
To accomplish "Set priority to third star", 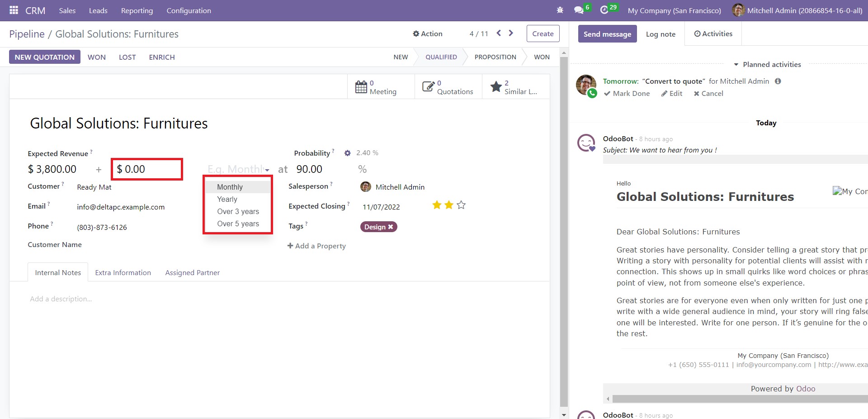I will [461, 205].
